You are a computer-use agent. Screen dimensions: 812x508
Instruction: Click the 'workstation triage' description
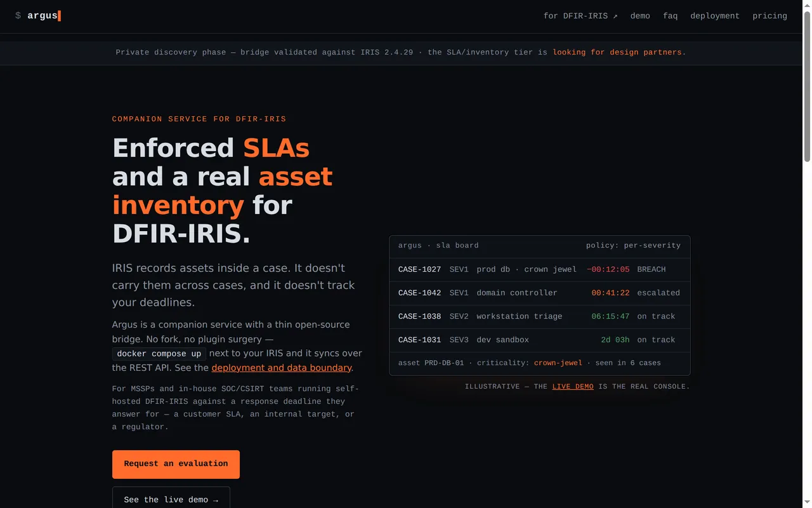(520, 316)
